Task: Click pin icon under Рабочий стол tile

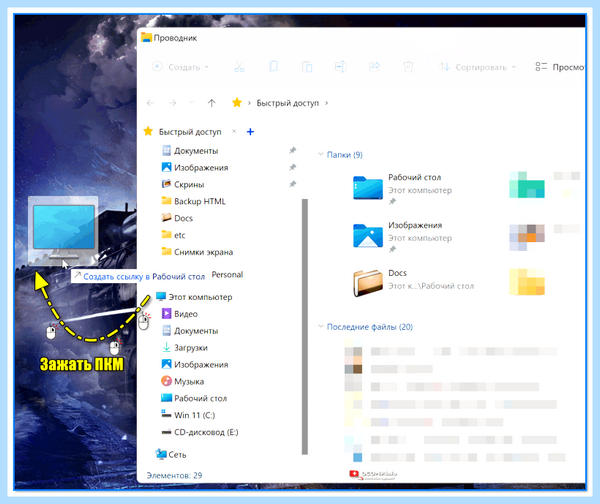Action: point(392,202)
